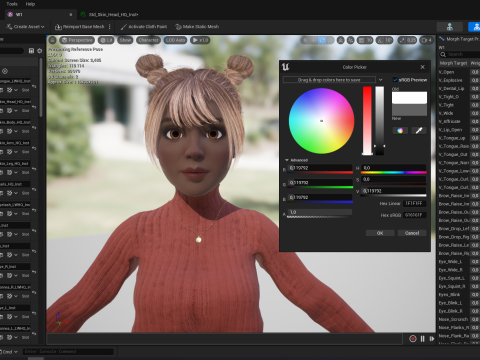
Task: Click the New gray color swatch
Action: (x=409, y=110)
